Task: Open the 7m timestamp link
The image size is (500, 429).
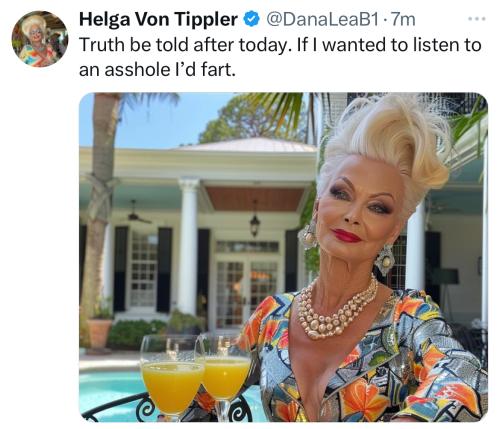Action: tap(403, 19)
